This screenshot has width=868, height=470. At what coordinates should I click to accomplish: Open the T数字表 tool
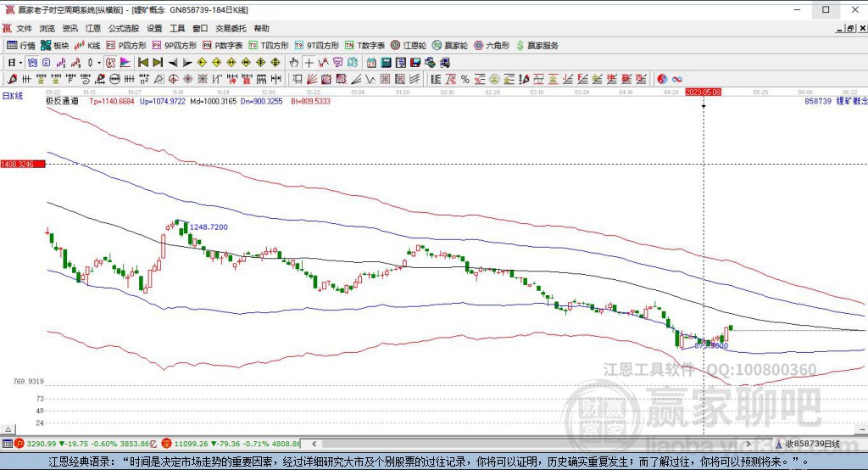364,46
